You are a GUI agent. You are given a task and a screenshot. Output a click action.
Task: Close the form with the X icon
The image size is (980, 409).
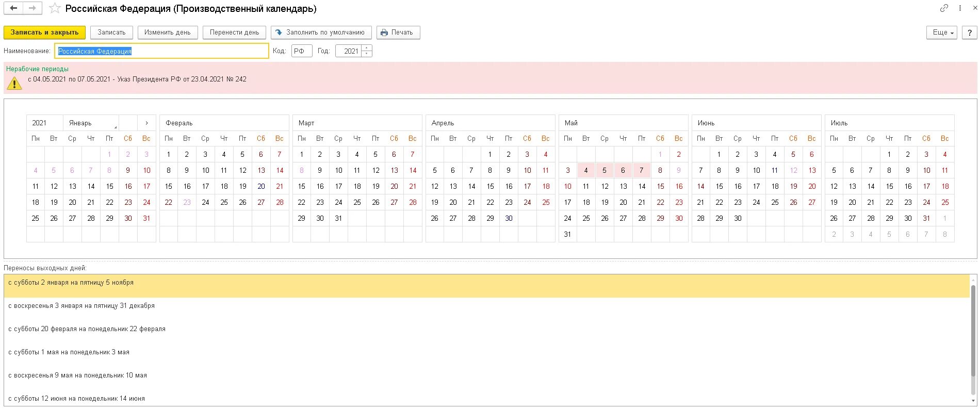(974, 8)
